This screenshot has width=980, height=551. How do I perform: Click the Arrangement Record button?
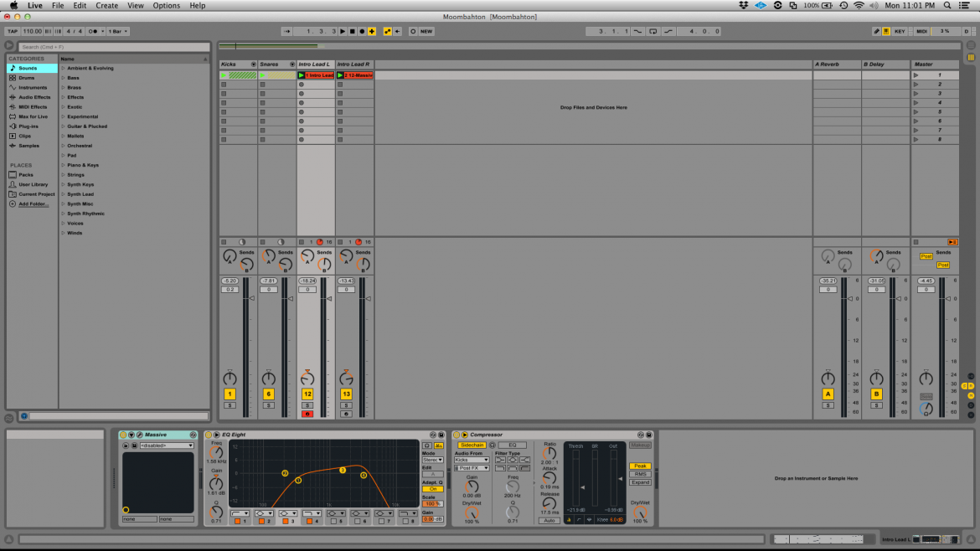click(362, 31)
